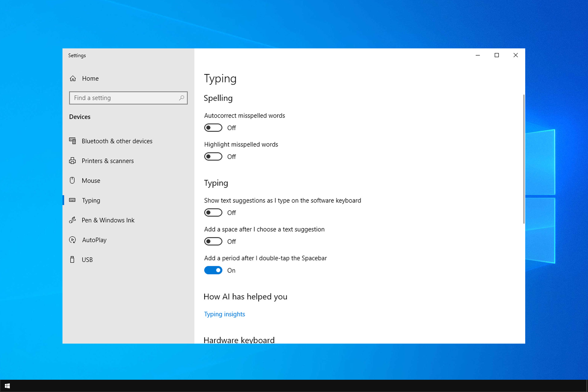Click the search magnifier icon
588x392 pixels.
pyautogui.click(x=182, y=98)
